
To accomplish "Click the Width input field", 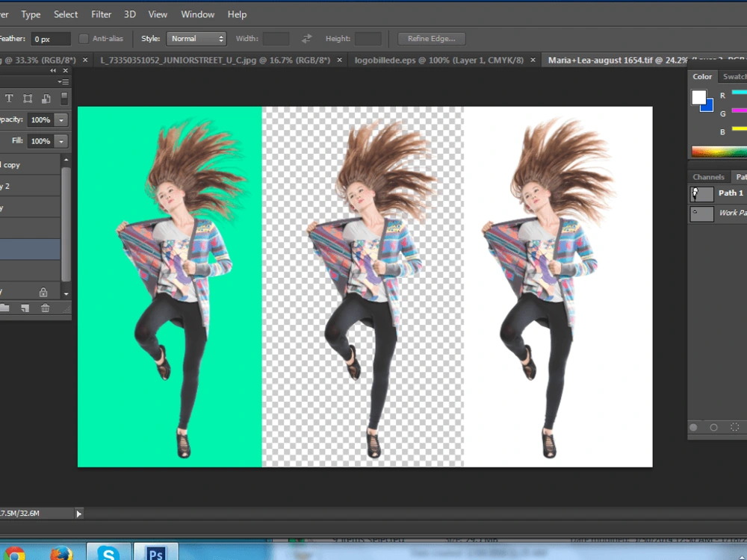I will pyautogui.click(x=276, y=39).
